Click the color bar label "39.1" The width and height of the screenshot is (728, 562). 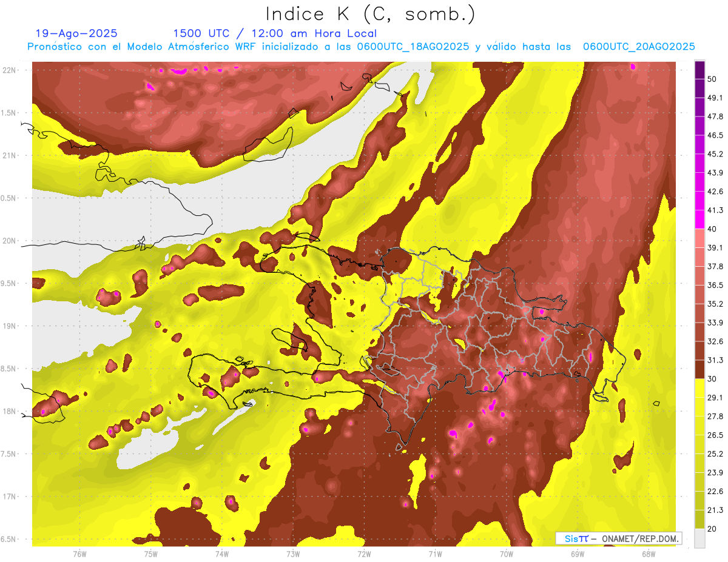click(x=715, y=248)
